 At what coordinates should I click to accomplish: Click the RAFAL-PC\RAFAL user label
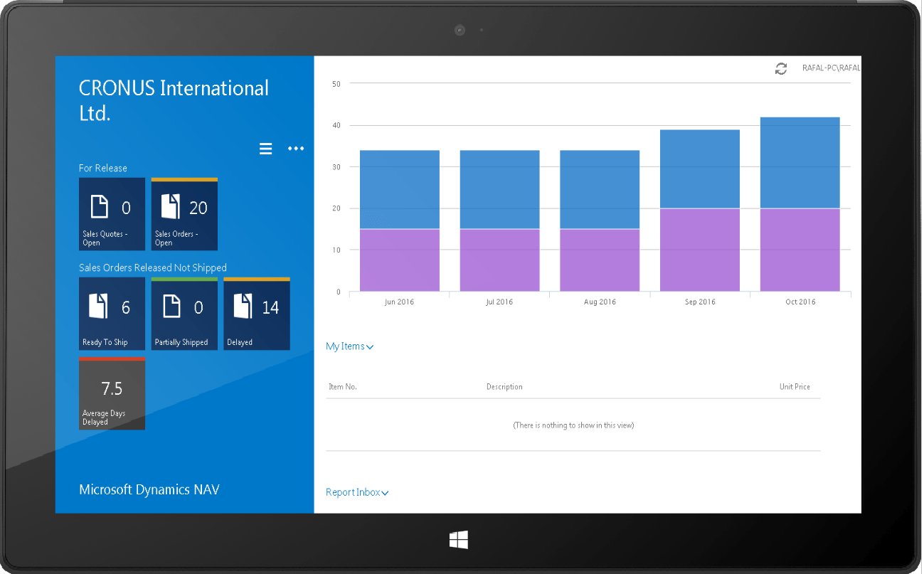point(831,69)
